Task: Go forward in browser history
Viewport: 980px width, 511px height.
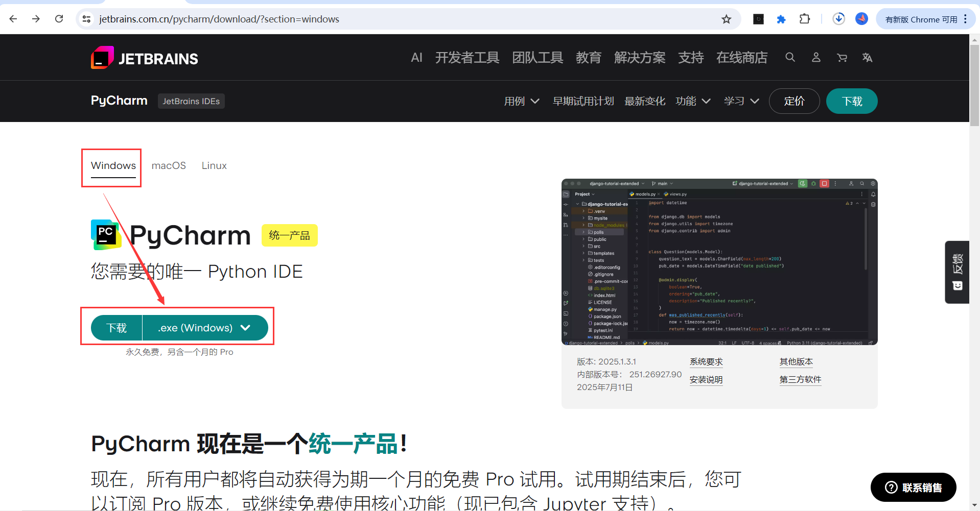Action: pos(36,19)
